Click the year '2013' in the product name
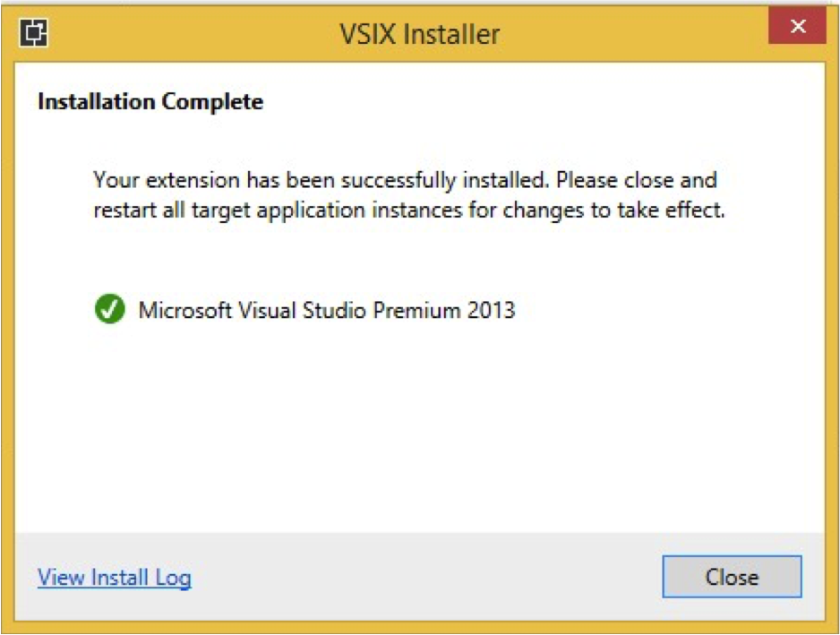 click(x=491, y=310)
